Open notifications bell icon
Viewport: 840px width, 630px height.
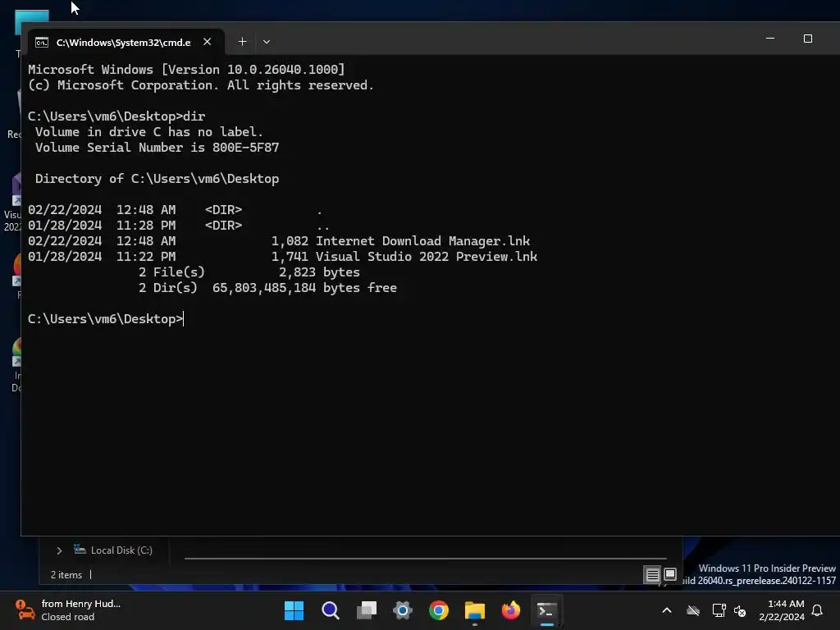[x=817, y=610]
